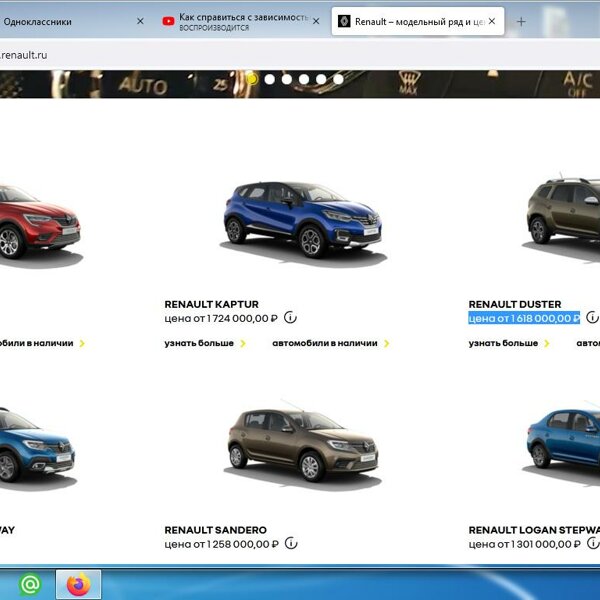Click the RENAULT LOGAN STEPWAY heading
The width and height of the screenshot is (600, 600).
click(534, 530)
